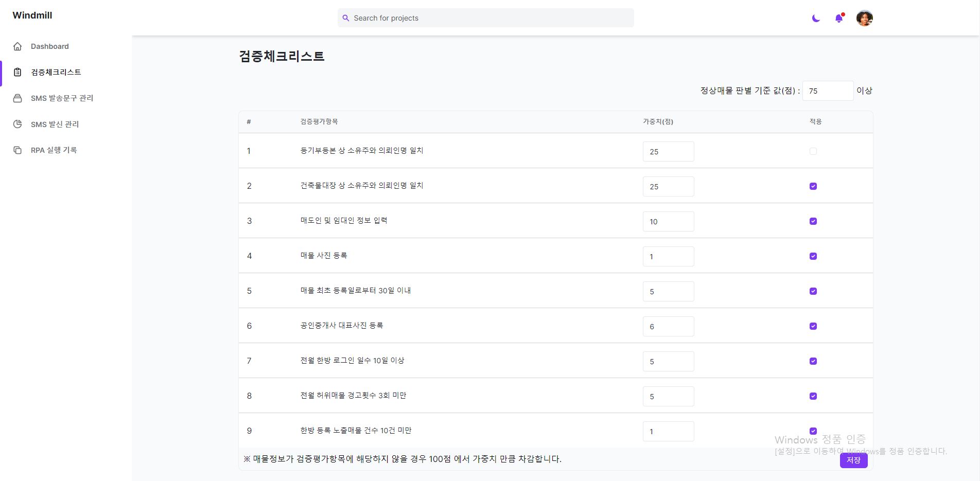The height and width of the screenshot is (481, 980).
Task: Click the SMS 발송문구 관리 sidebar icon
Action: [17, 98]
